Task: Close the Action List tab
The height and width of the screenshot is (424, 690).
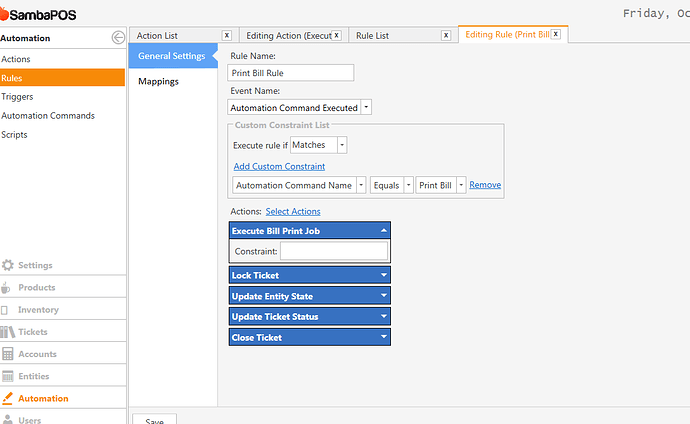Action: click(227, 35)
